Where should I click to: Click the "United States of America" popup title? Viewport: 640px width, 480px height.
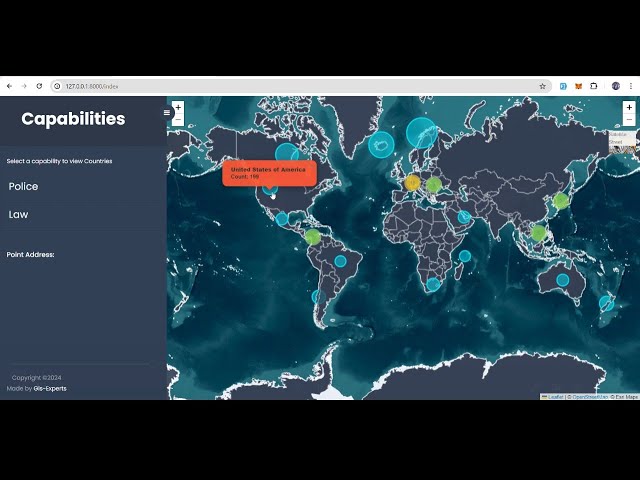pos(268,169)
